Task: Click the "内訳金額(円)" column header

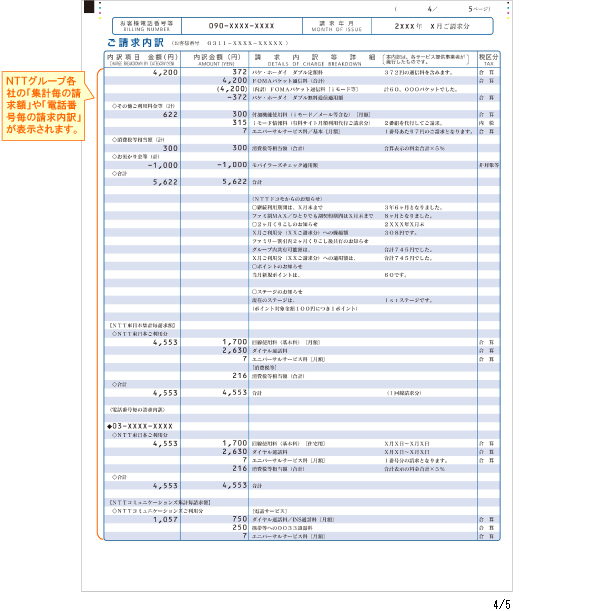Action: [x=217, y=57]
